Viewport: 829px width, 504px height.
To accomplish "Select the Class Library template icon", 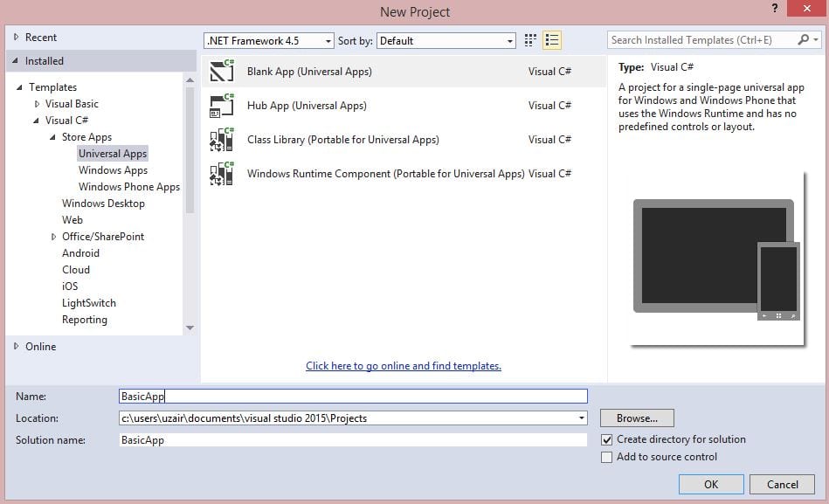I will 222,140.
